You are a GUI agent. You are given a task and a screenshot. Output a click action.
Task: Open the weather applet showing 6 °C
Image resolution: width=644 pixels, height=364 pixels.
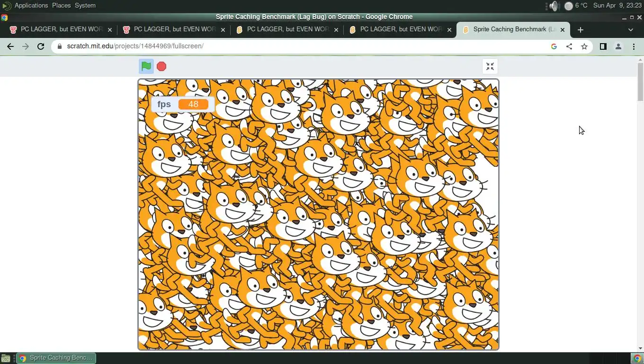pos(576,6)
